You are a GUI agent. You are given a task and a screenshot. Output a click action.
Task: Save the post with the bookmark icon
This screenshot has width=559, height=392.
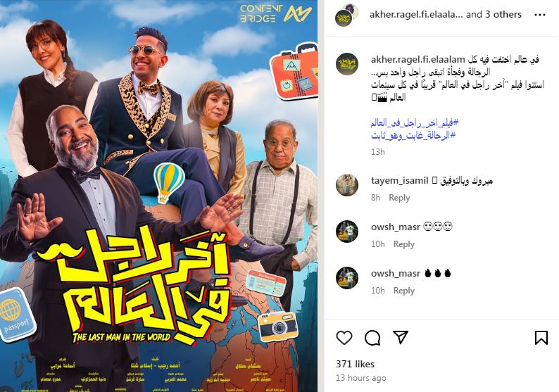coord(541,338)
